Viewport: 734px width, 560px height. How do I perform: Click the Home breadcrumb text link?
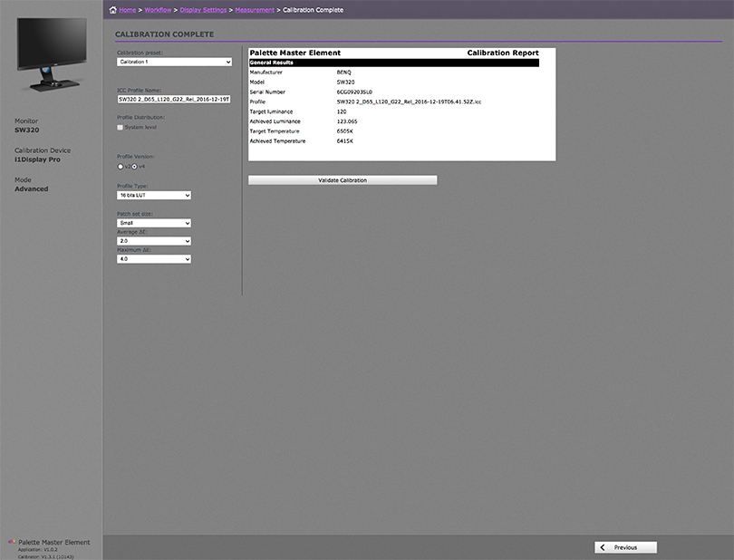coord(128,10)
